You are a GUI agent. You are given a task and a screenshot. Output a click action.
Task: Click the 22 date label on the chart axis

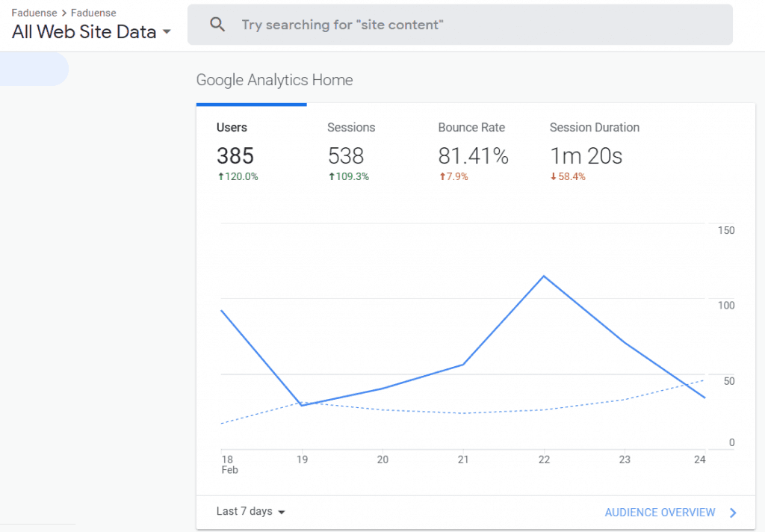coord(544,460)
